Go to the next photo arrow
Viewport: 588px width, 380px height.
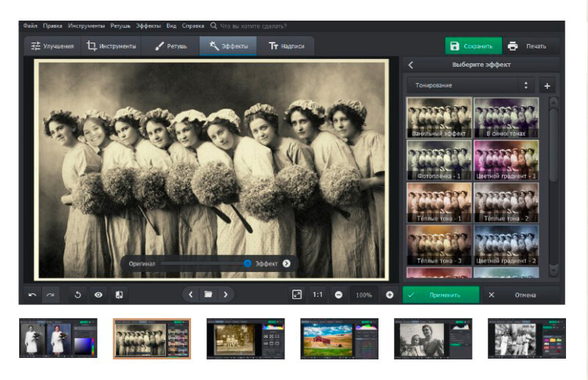(x=226, y=295)
